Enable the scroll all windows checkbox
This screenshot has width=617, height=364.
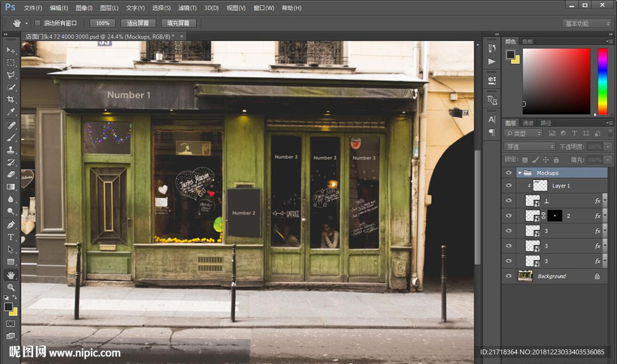pyautogui.click(x=37, y=23)
